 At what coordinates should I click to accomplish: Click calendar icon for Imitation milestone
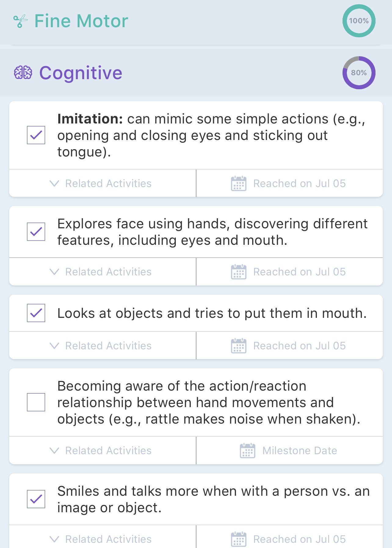pyautogui.click(x=238, y=183)
